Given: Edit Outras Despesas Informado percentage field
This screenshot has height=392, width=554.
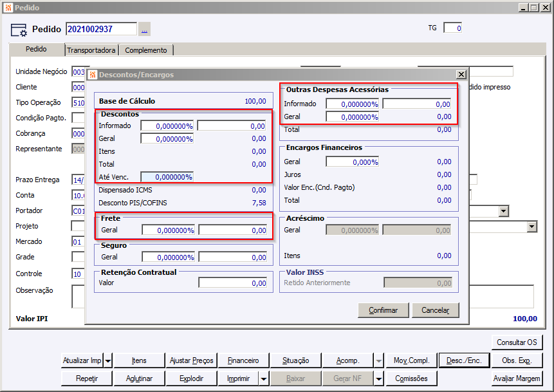Looking at the screenshot, I should [x=352, y=104].
